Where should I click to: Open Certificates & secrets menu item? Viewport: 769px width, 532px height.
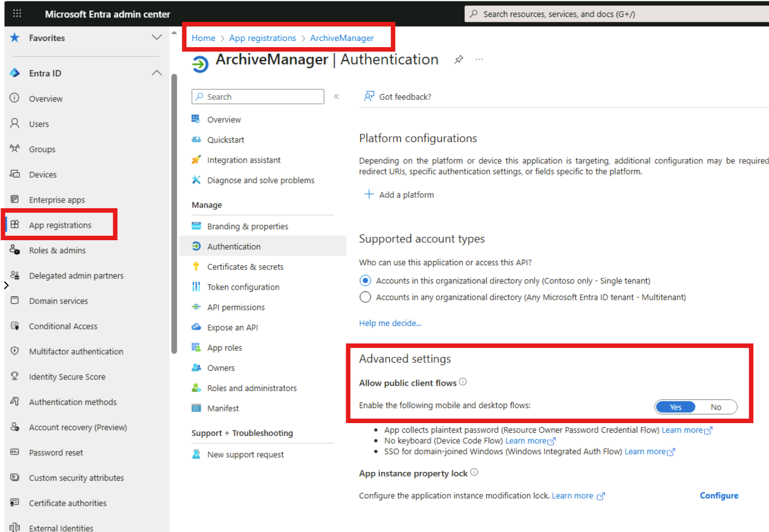[245, 267]
